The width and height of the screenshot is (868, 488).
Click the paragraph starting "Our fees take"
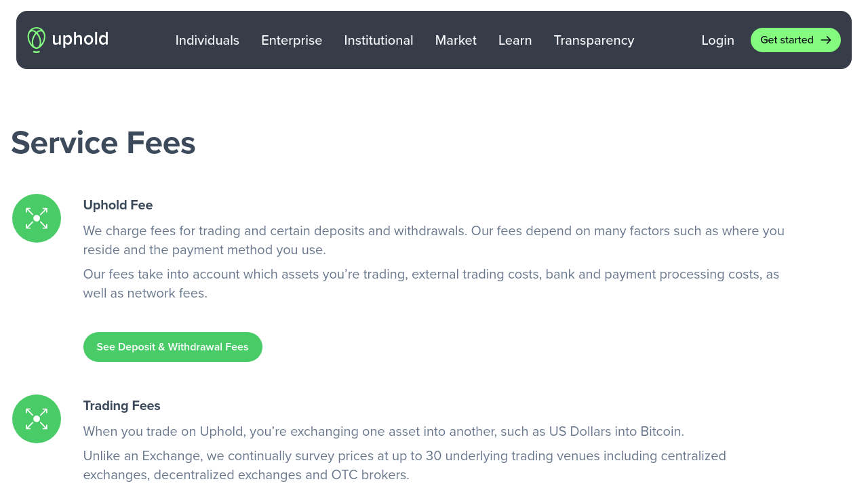tap(431, 283)
